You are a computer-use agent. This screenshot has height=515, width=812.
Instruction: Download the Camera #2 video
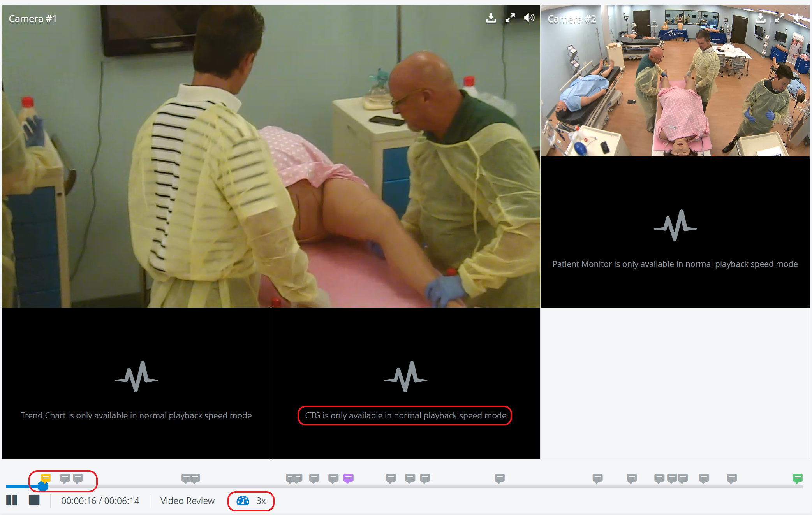click(x=760, y=18)
